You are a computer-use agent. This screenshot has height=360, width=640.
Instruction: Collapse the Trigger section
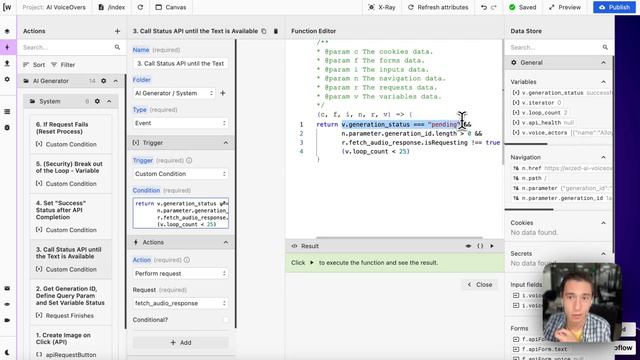(226, 142)
